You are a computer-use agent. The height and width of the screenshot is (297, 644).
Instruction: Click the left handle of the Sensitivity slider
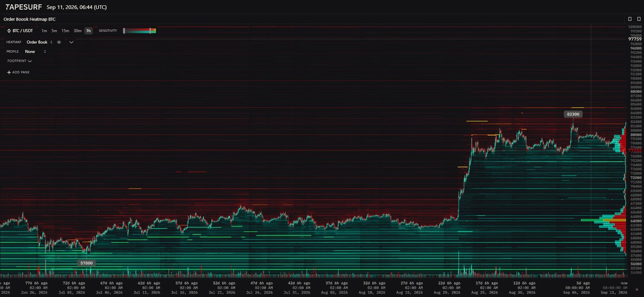pos(124,31)
